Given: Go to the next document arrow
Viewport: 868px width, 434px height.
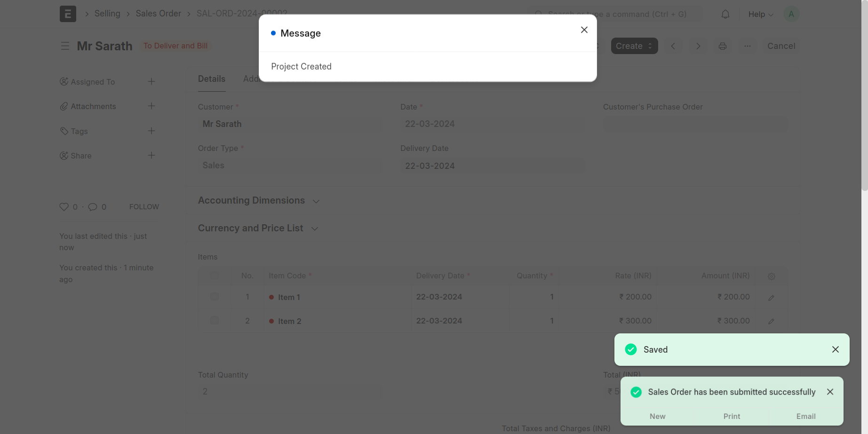Looking at the screenshot, I should click(x=698, y=46).
